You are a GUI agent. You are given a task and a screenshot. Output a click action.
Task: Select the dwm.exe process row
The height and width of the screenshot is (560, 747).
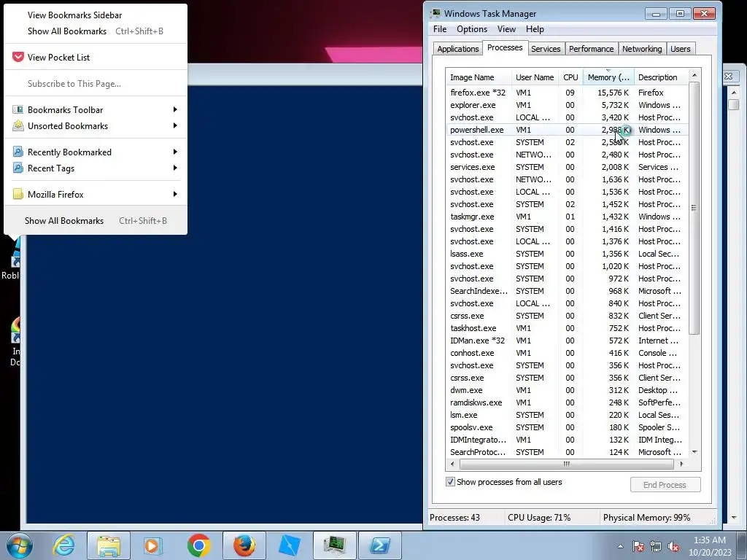[567, 390]
